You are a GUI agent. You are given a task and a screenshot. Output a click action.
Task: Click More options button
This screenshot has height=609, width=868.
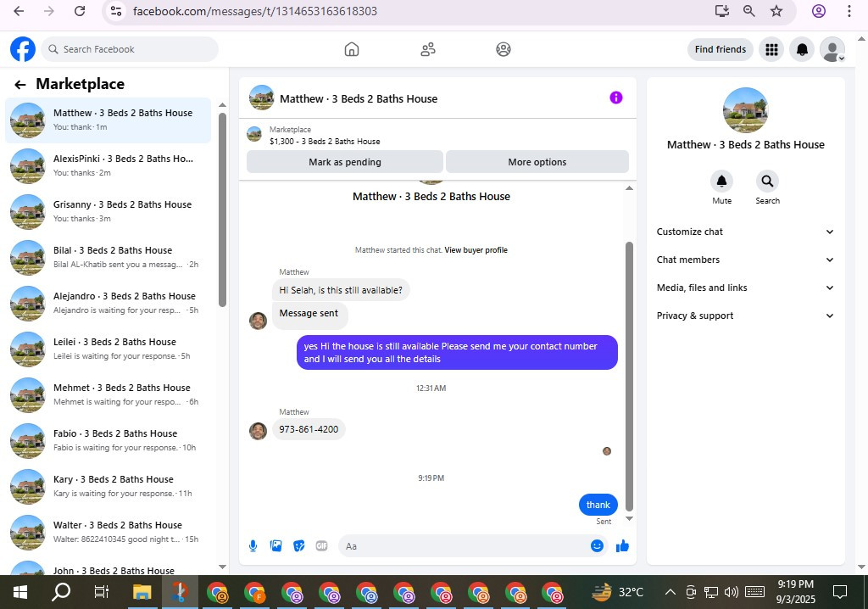pyautogui.click(x=537, y=162)
